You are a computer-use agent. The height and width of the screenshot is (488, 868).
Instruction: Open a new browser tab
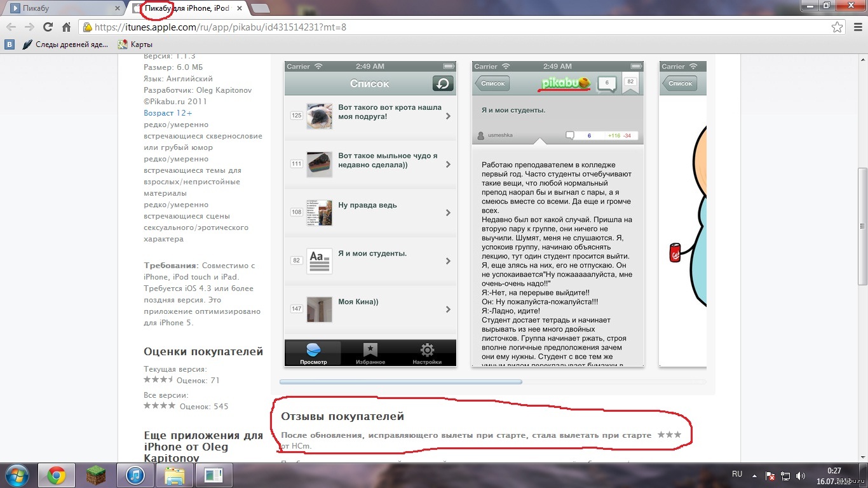(x=261, y=8)
